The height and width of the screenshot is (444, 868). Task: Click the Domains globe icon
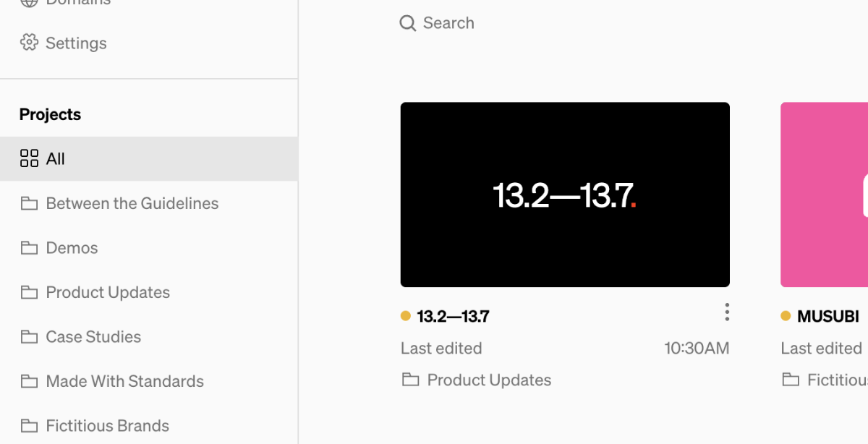point(30,4)
